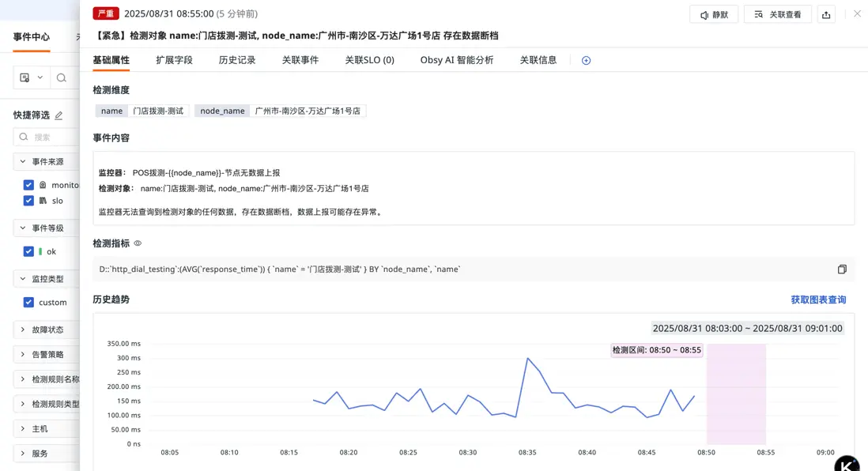Edit 快捷筛选 with the pencil icon

[x=58, y=115]
